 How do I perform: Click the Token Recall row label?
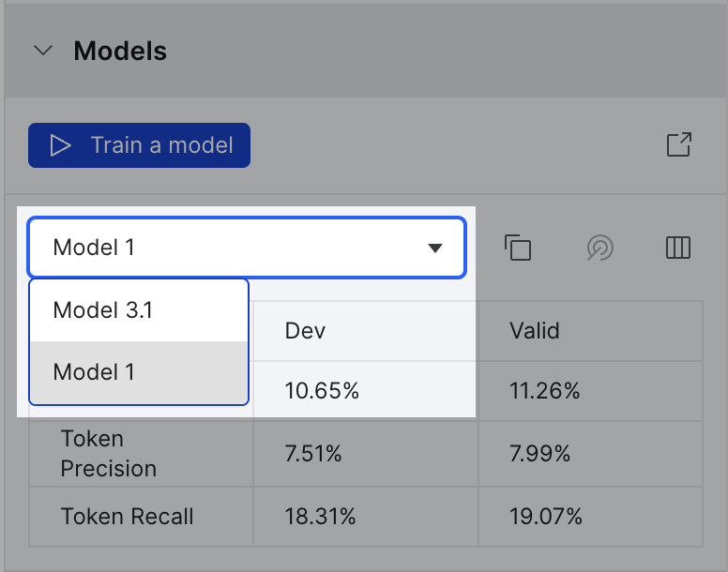(128, 517)
